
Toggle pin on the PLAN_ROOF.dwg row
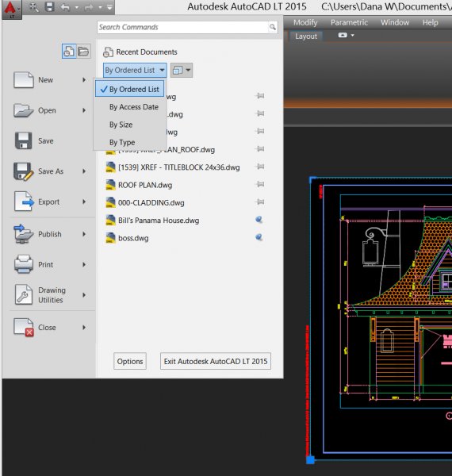tap(260, 149)
